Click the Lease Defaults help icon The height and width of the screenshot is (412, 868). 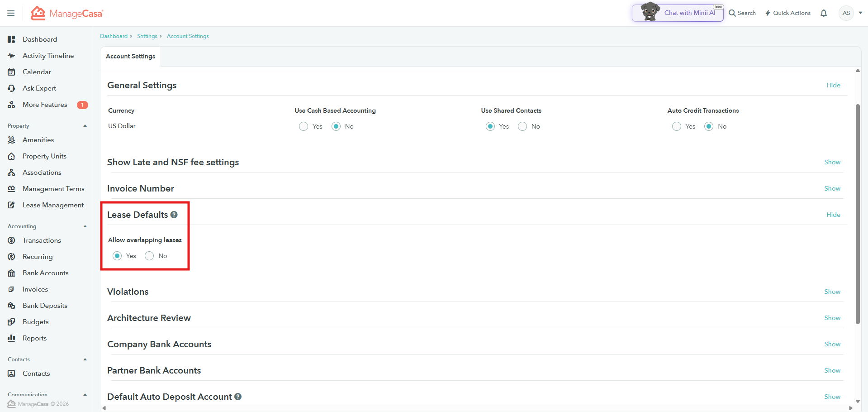174,215
